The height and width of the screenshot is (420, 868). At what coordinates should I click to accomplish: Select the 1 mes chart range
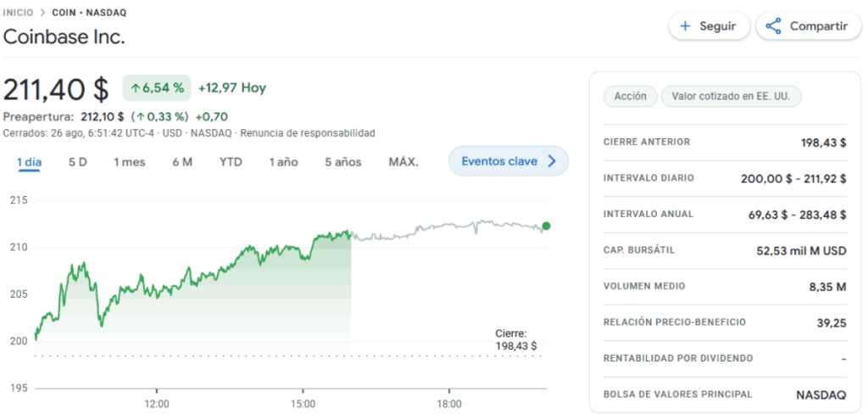click(x=129, y=162)
